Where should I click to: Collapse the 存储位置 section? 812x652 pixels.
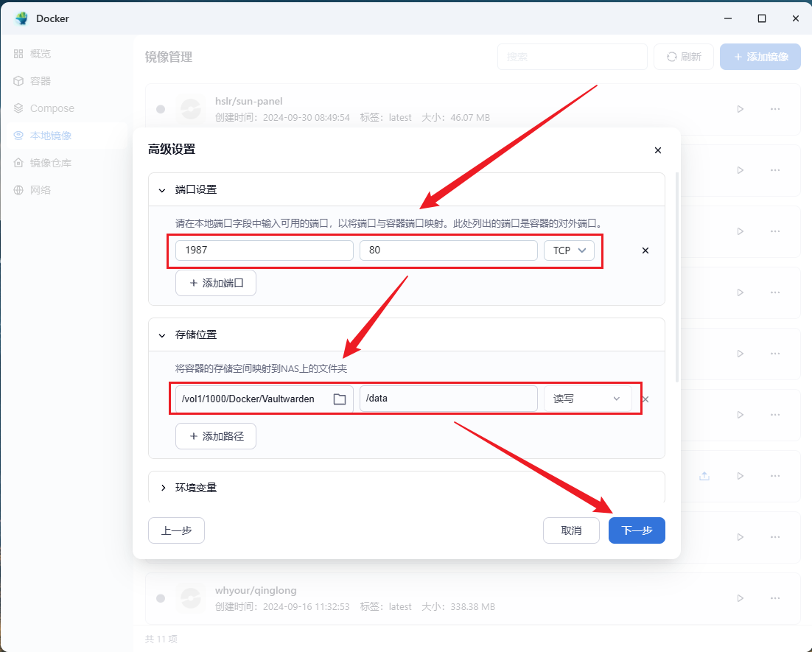(163, 335)
